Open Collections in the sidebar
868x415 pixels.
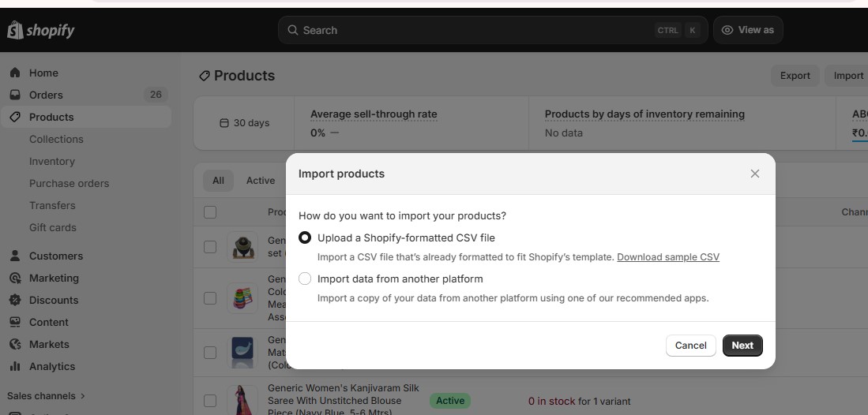(56, 139)
